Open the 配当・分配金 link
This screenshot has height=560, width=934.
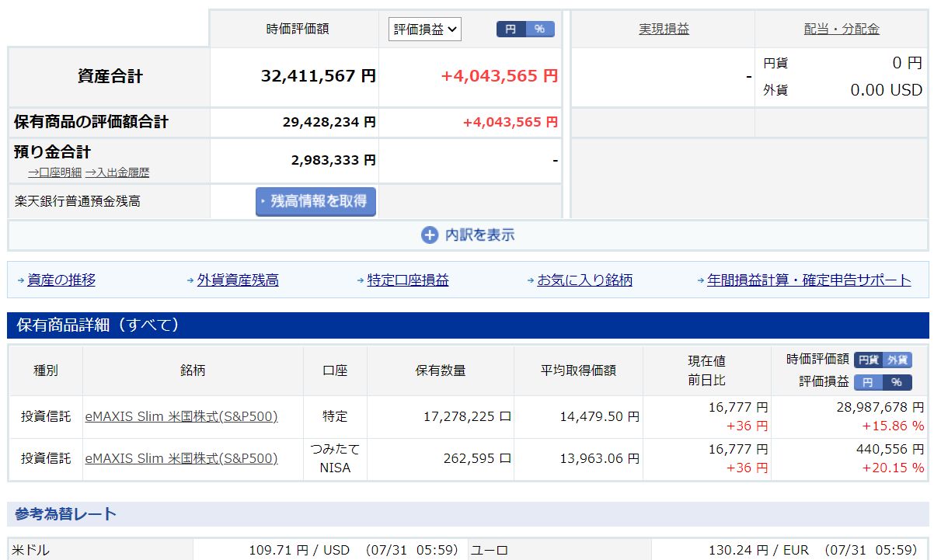point(842,30)
